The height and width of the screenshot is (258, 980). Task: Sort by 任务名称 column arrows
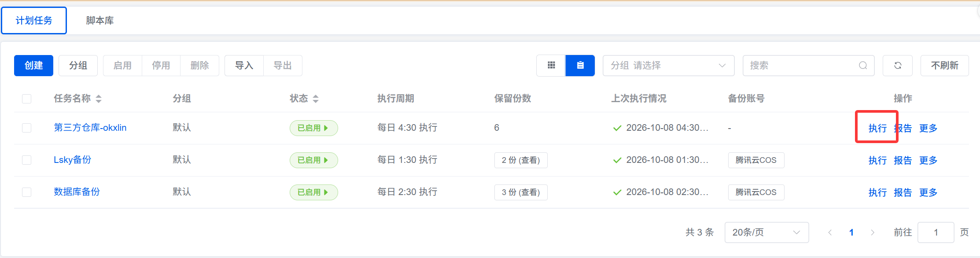coord(99,99)
